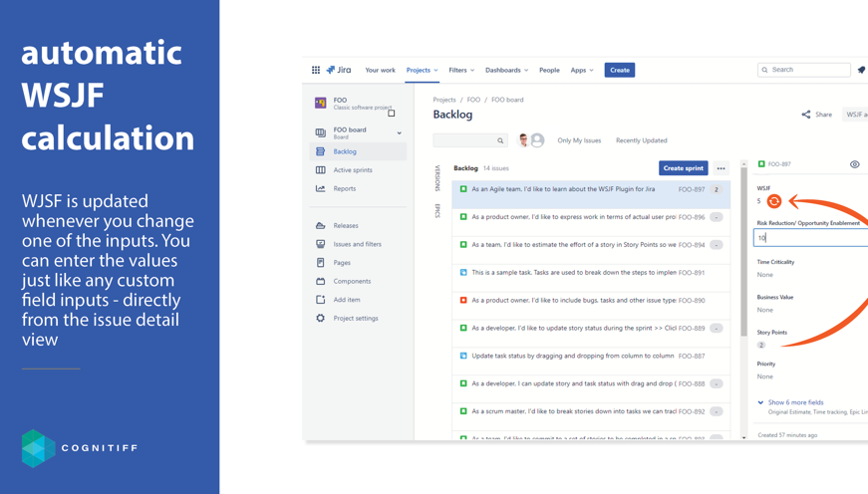Expand the FOO board chevron
This screenshot has width=868, height=494.
pos(400,132)
